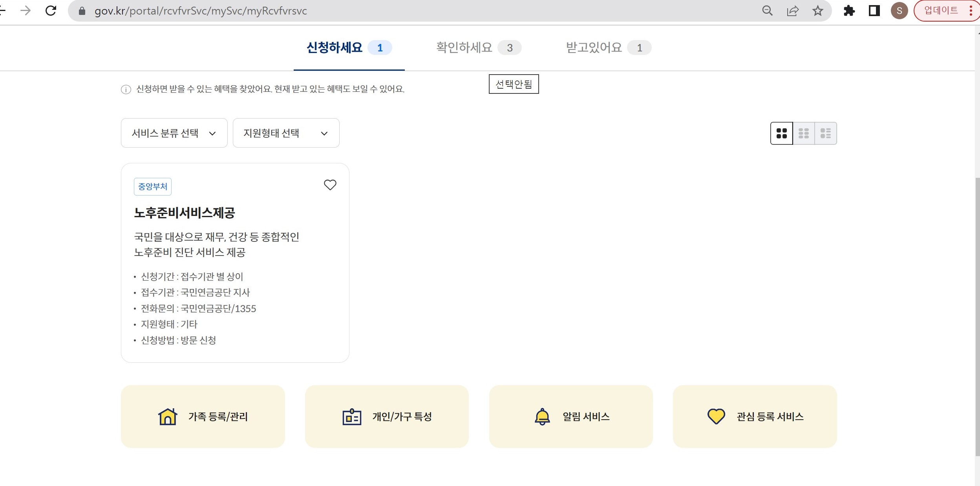
Task: Switch to large grid card view
Action: click(781, 133)
